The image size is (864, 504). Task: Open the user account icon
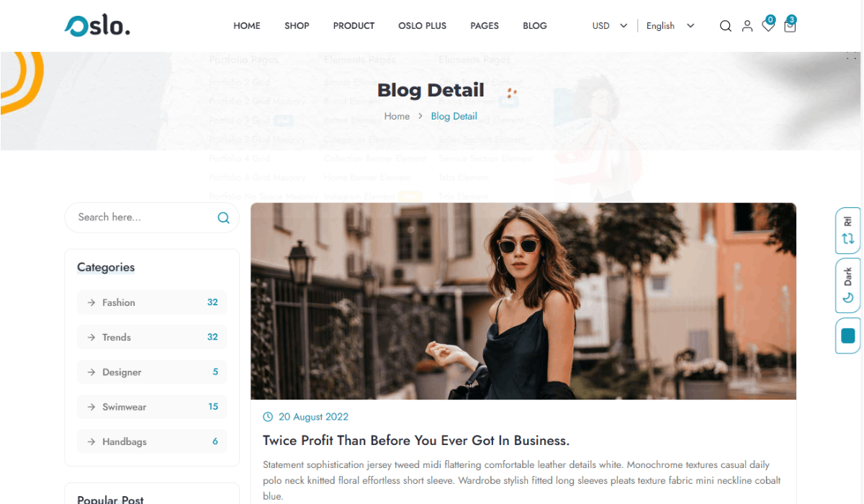(747, 26)
